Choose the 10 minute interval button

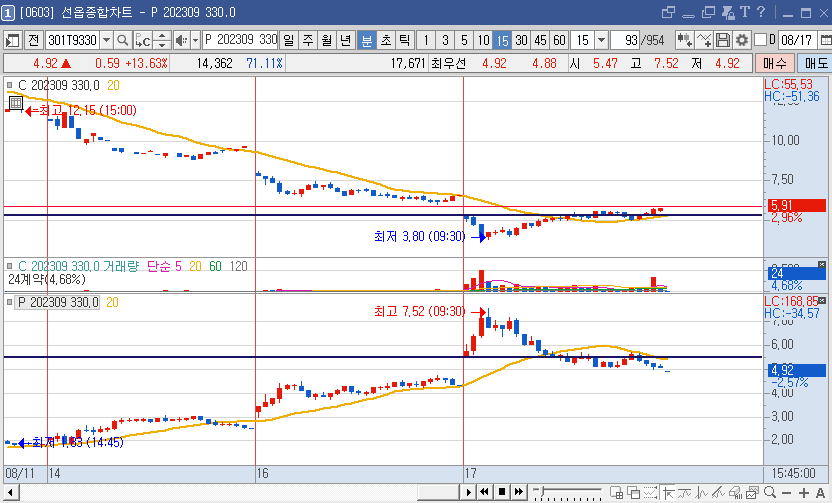pos(483,40)
